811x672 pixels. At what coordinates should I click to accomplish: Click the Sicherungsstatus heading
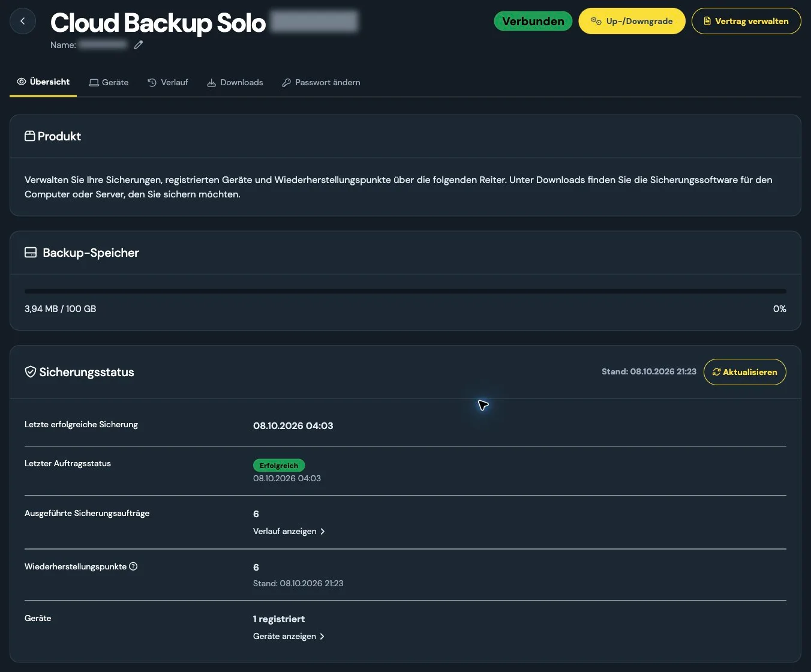point(86,372)
